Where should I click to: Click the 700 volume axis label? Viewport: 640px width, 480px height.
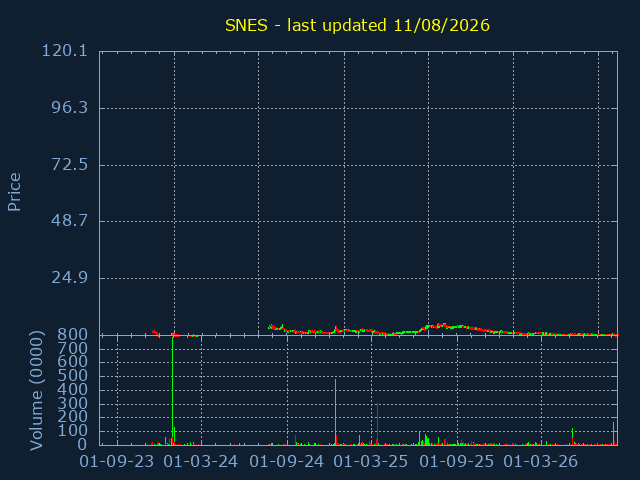(73, 348)
